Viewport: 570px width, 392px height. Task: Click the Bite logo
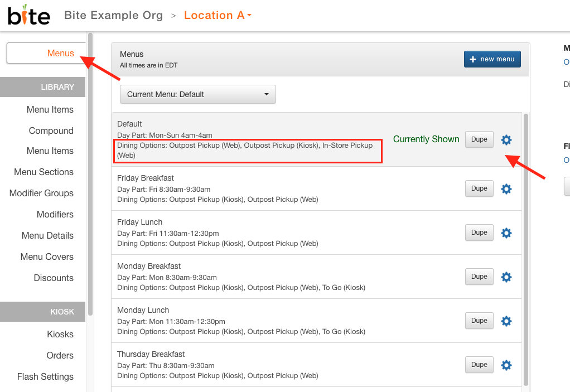coord(28,15)
